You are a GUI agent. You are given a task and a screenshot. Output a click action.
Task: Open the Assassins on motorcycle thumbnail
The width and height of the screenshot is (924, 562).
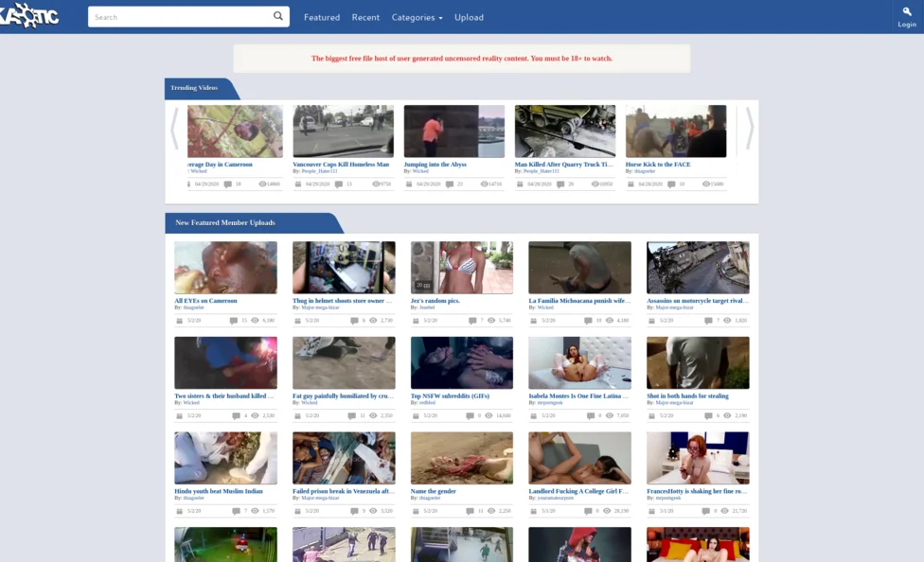click(x=698, y=268)
